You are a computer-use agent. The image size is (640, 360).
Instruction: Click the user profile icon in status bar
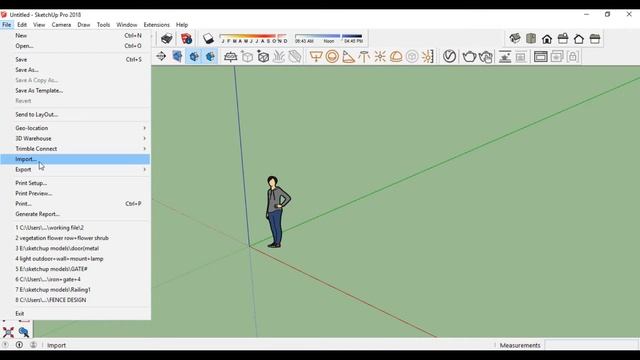click(x=33, y=345)
